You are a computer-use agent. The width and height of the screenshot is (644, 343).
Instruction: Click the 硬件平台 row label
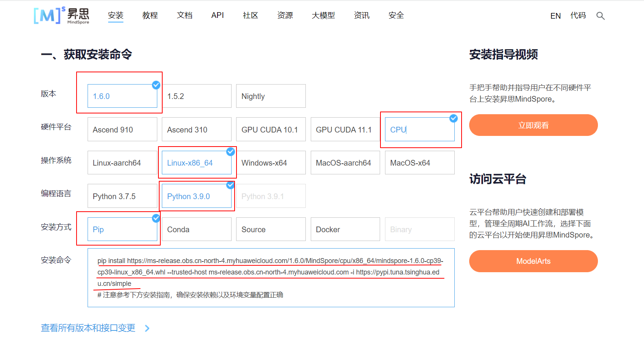(x=56, y=127)
